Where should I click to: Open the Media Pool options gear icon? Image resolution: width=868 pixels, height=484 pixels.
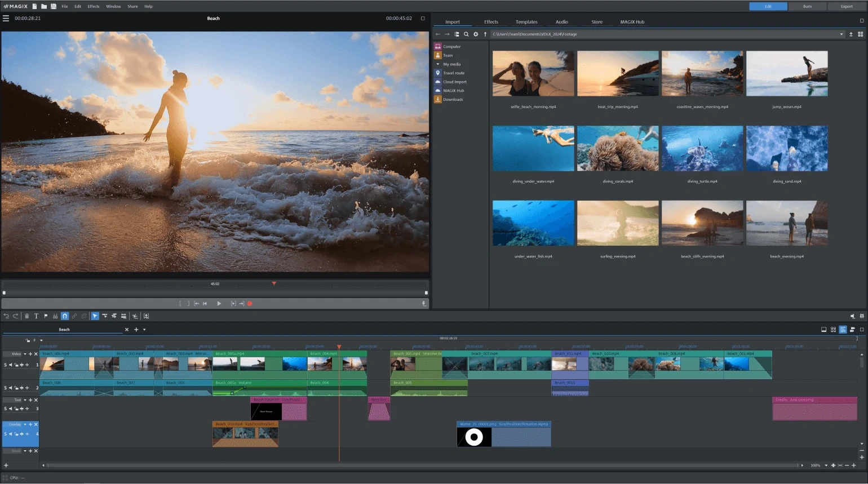click(476, 34)
